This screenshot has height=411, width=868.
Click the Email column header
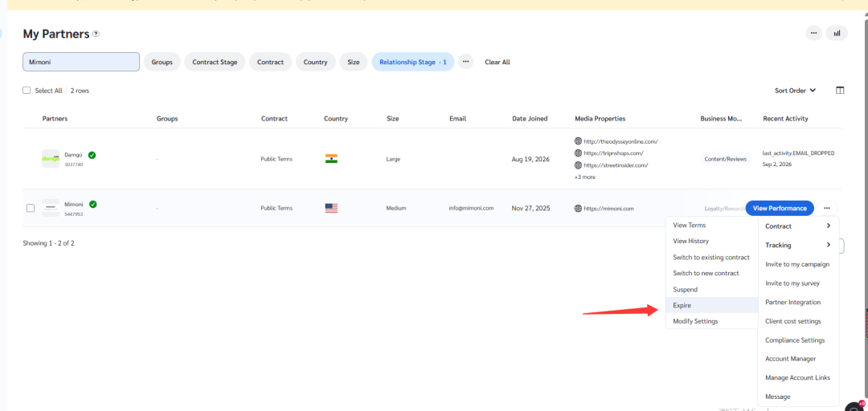tap(458, 118)
